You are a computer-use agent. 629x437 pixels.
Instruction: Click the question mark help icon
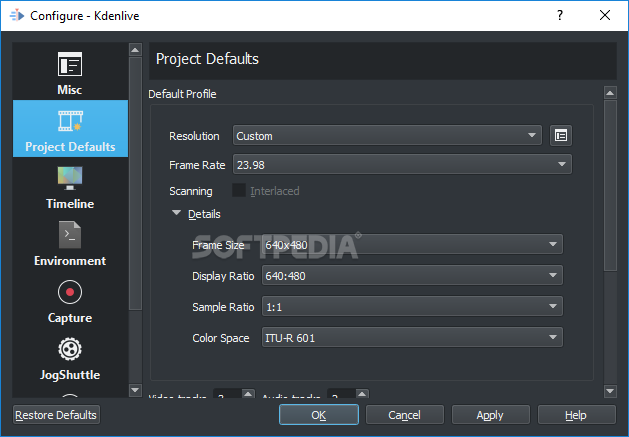560,15
